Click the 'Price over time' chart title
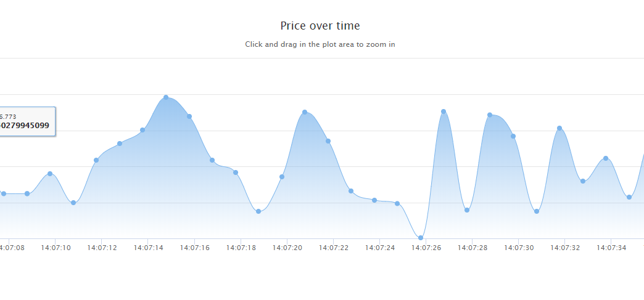Viewport: 644px width, 300px height. tap(320, 26)
